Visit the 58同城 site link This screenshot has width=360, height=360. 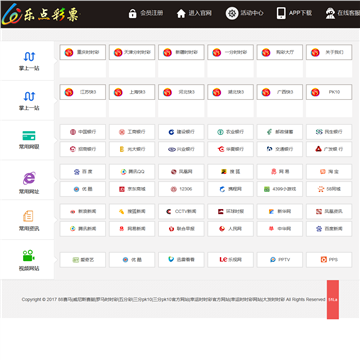pos(329,189)
